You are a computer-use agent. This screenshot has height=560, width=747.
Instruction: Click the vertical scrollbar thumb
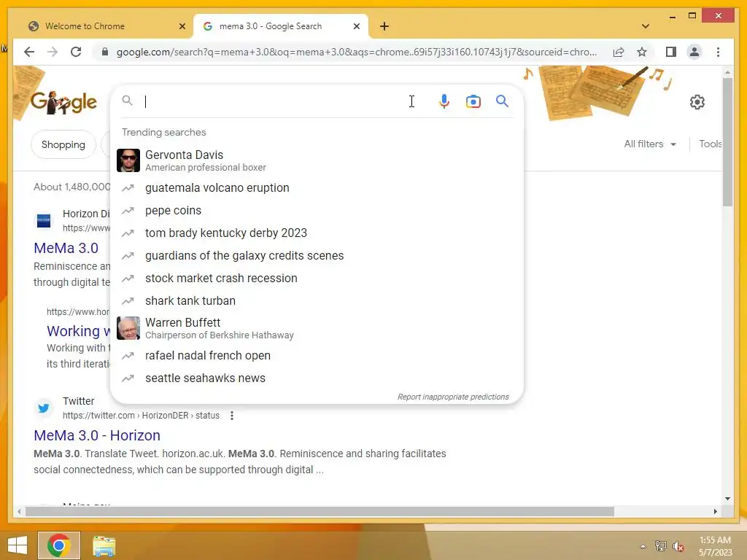point(727,141)
